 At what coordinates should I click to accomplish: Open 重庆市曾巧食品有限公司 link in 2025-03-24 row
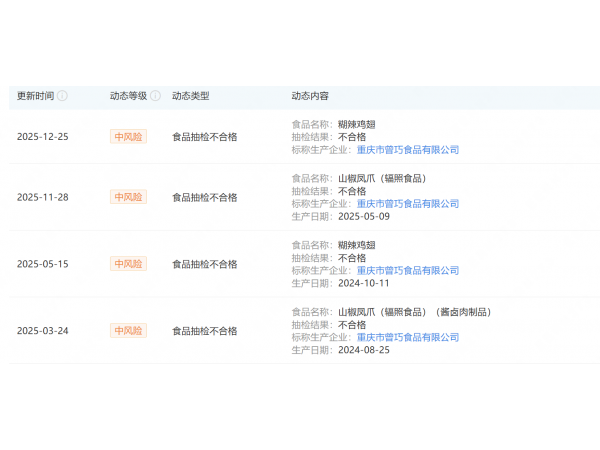coord(408,338)
